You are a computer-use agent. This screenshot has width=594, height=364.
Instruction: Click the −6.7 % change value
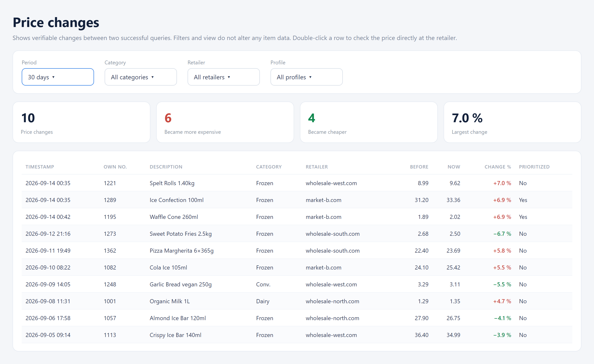(x=502, y=234)
